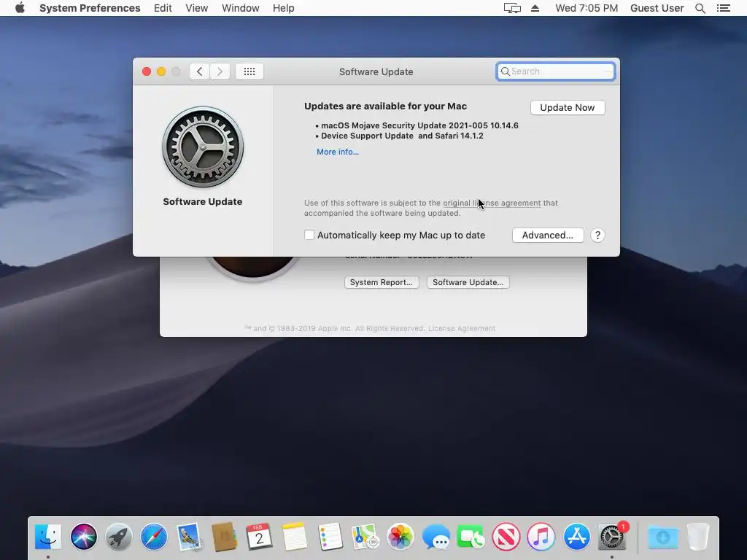Launch Siri from the Dock
The height and width of the screenshot is (560, 747).
[x=83, y=537]
